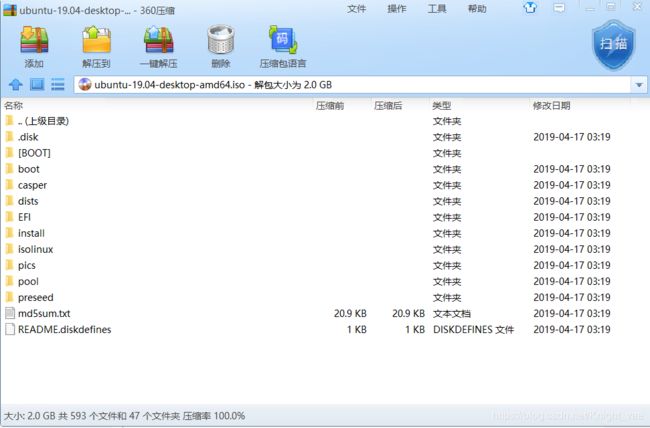Click the 360 Zip app icon in title bar

click(10, 10)
